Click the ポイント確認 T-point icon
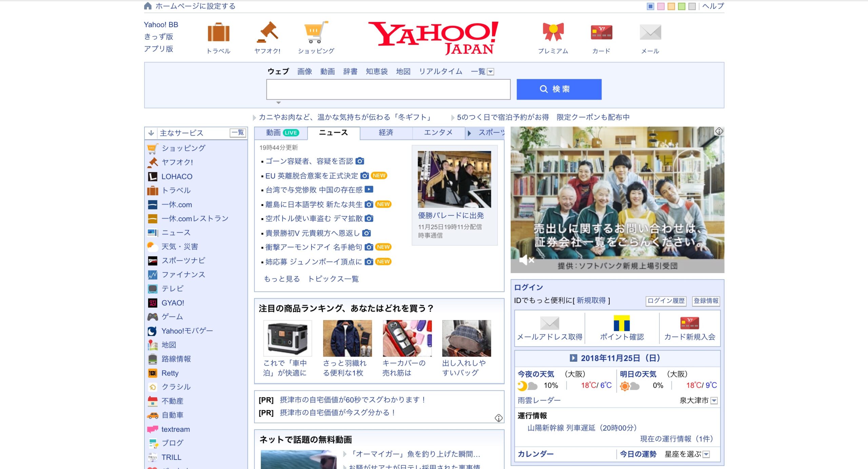The height and width of the screenshot is (469, 868). coord(622,323)
